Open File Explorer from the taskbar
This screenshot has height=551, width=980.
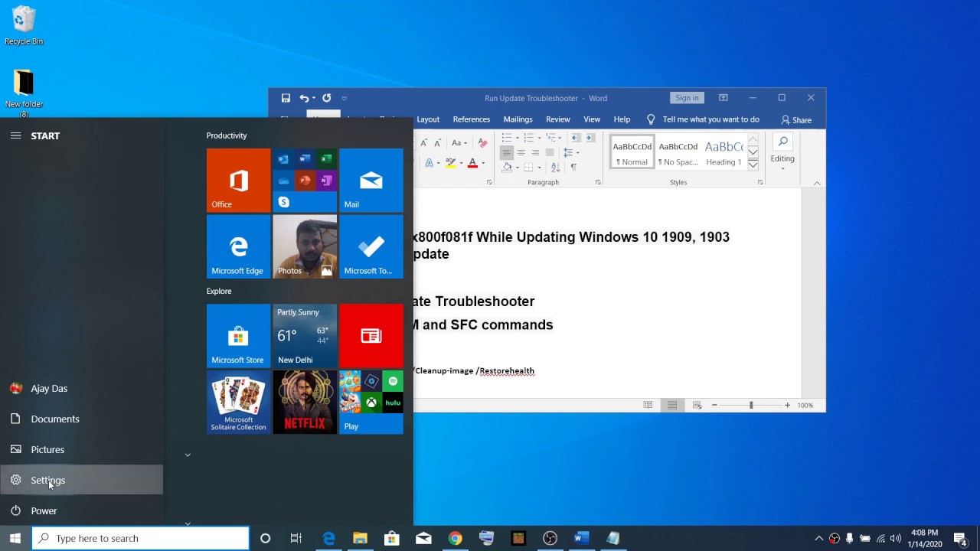360,538
